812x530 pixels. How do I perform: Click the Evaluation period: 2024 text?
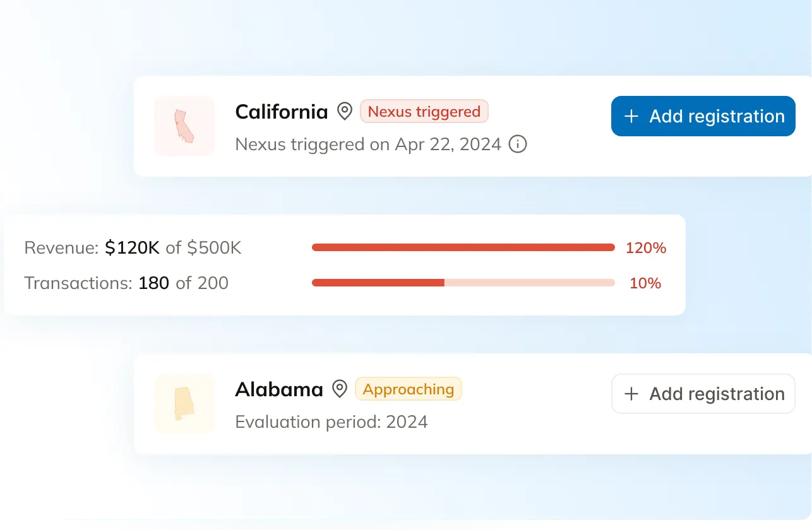coord(331,421)
